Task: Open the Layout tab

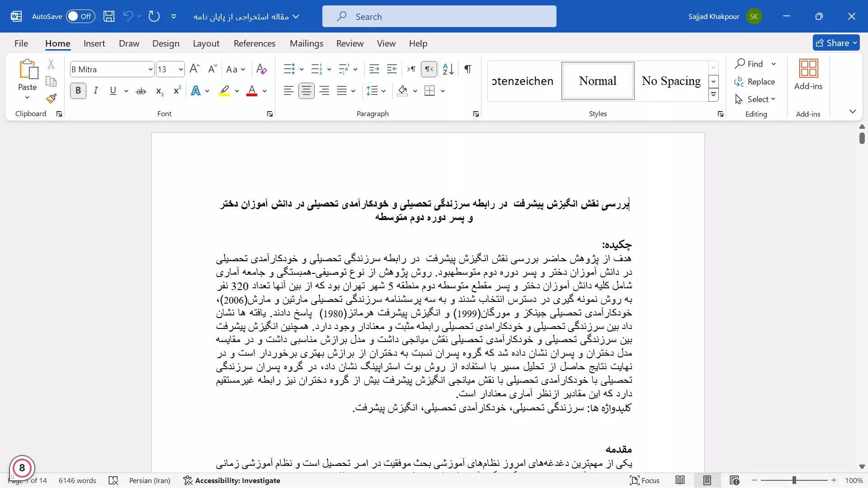Action: click(206, 43)
